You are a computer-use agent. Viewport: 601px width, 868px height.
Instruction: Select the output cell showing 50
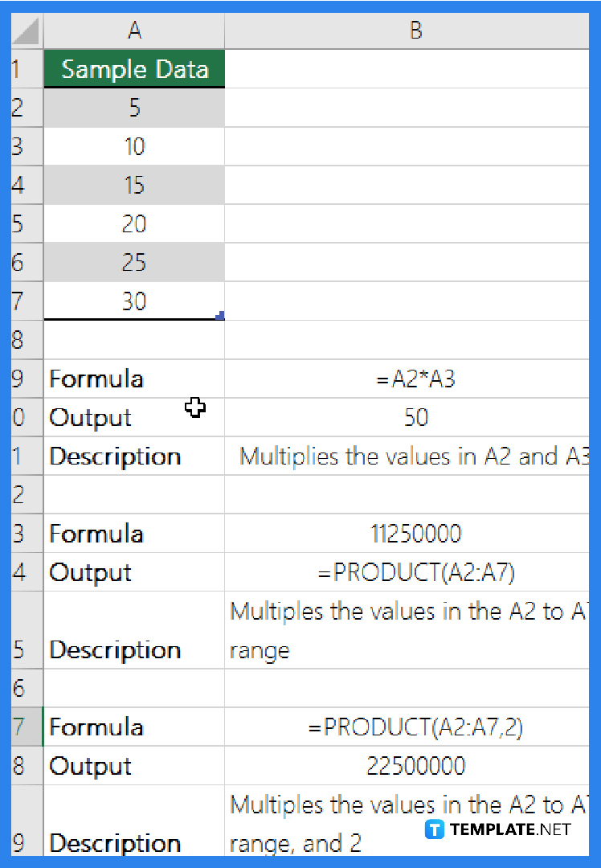pos(415,416)
